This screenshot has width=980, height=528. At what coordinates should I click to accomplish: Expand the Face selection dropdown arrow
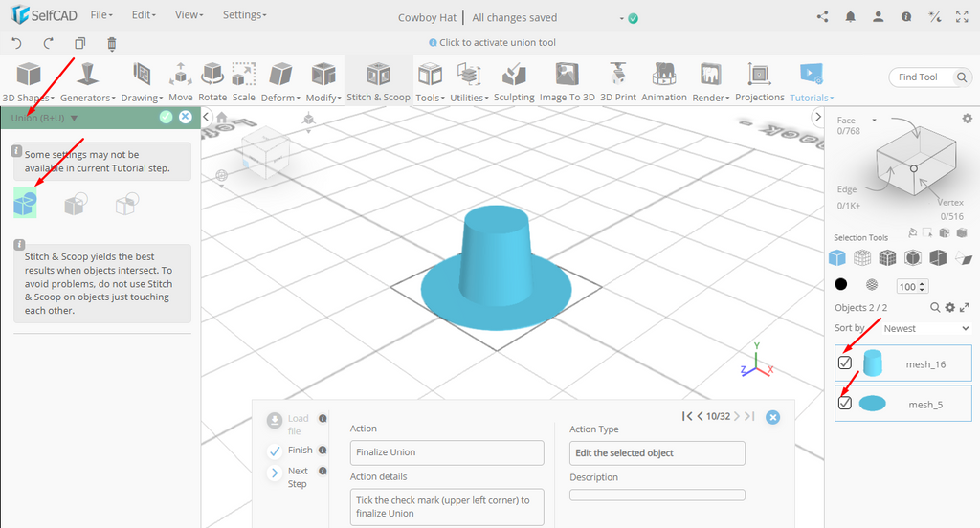pos(875,120)
